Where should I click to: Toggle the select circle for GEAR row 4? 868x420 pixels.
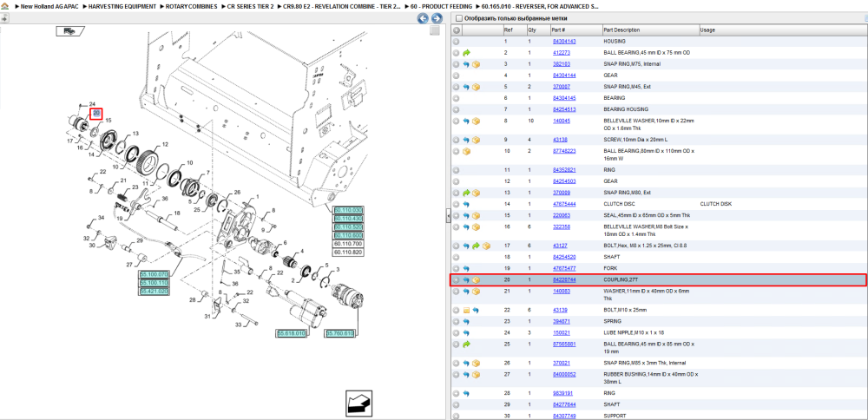pyautogui.click(x=457, y=75)
